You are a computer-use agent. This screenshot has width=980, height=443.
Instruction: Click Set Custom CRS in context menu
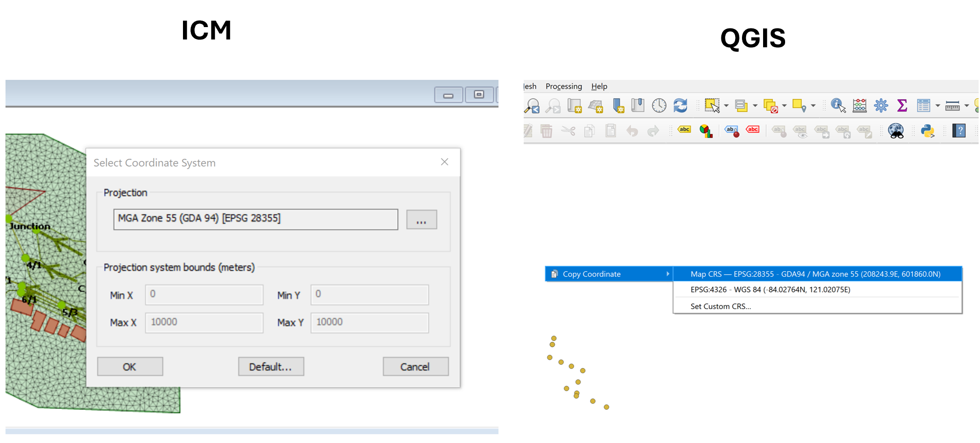[720, 306]
